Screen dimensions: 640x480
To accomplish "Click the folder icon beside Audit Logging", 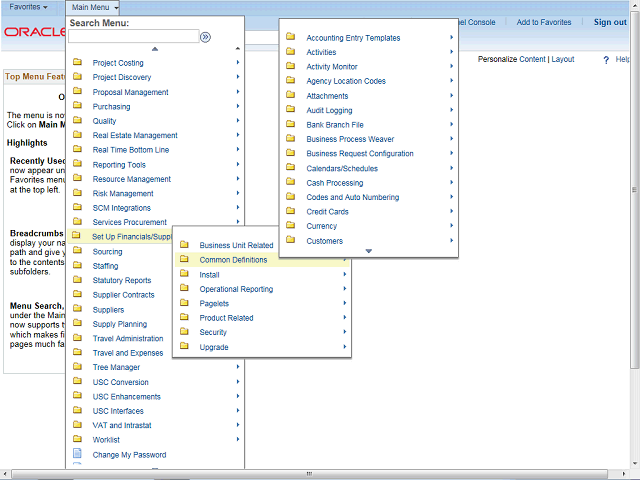I will (291, 109).
